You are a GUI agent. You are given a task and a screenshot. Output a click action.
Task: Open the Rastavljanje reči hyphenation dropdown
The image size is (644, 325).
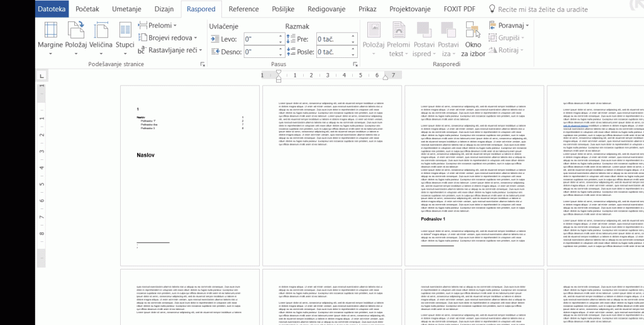point(174,50)
